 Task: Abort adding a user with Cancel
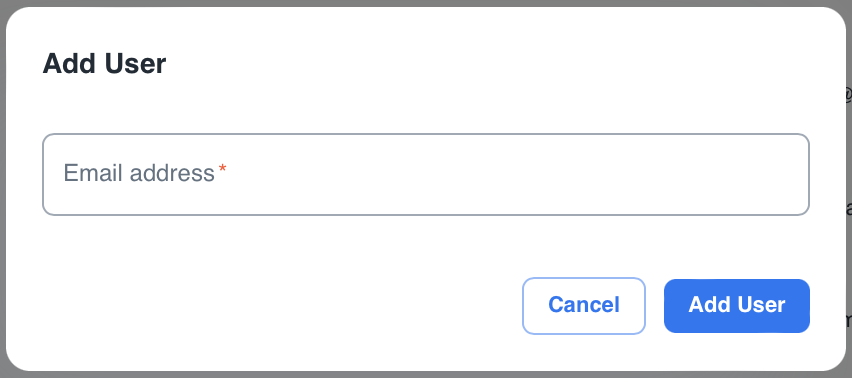pos(584,306)
